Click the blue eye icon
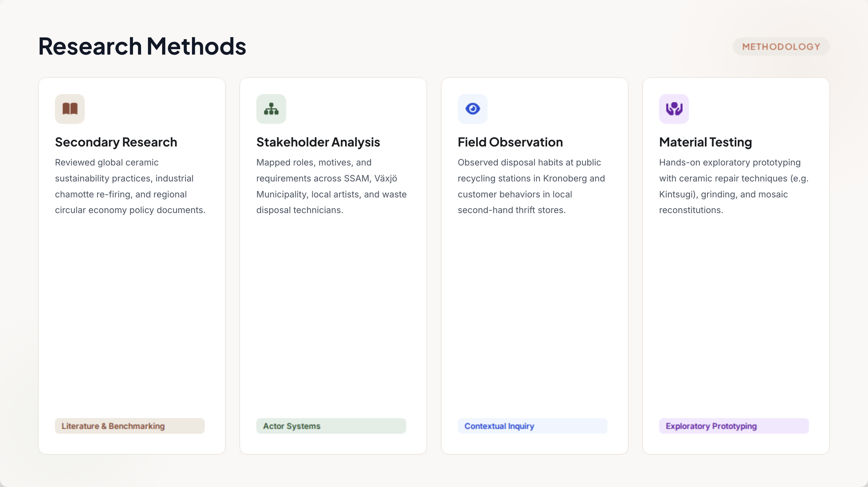868x487 pixels. 473,109
